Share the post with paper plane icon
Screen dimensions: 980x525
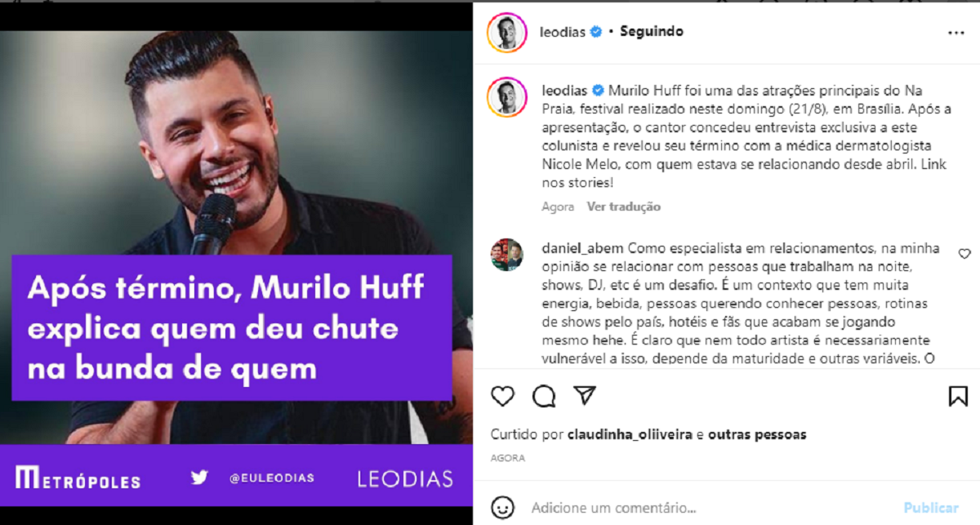584,396
